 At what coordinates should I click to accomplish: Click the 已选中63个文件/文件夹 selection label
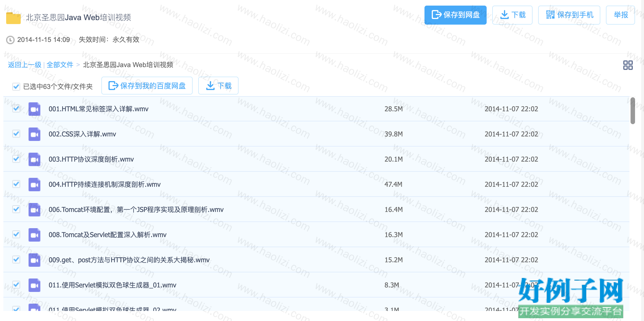point(58,87)
